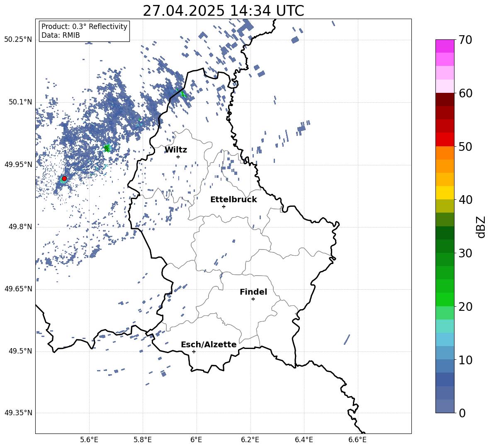This screenshot has height=448, width=491.
Task: Click the bright red colorbar swatch above 50
Action: coord(445,140)
